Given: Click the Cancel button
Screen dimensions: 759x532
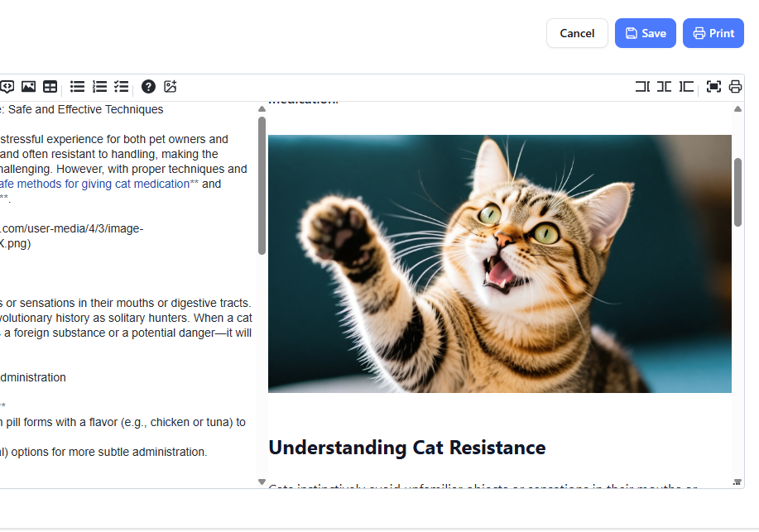Looking at the screenshot, I should pos(577,33).
